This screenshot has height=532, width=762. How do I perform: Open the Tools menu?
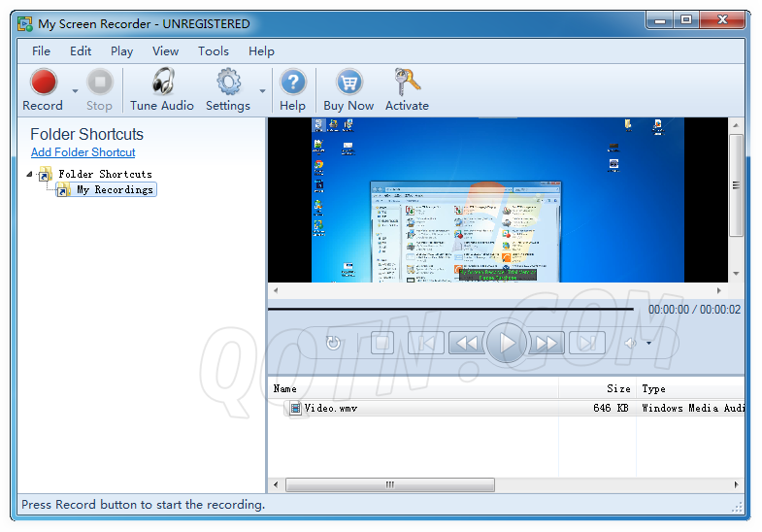point(214,51)
